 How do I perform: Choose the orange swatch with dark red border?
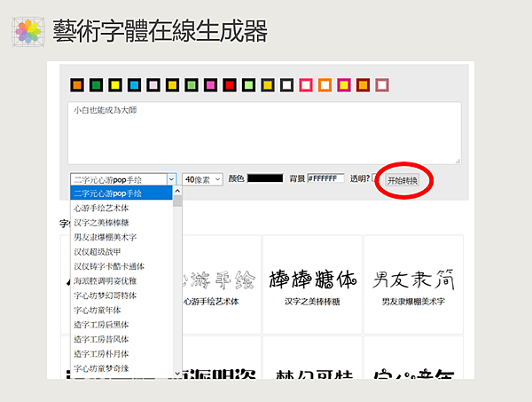tap(363, 85)
